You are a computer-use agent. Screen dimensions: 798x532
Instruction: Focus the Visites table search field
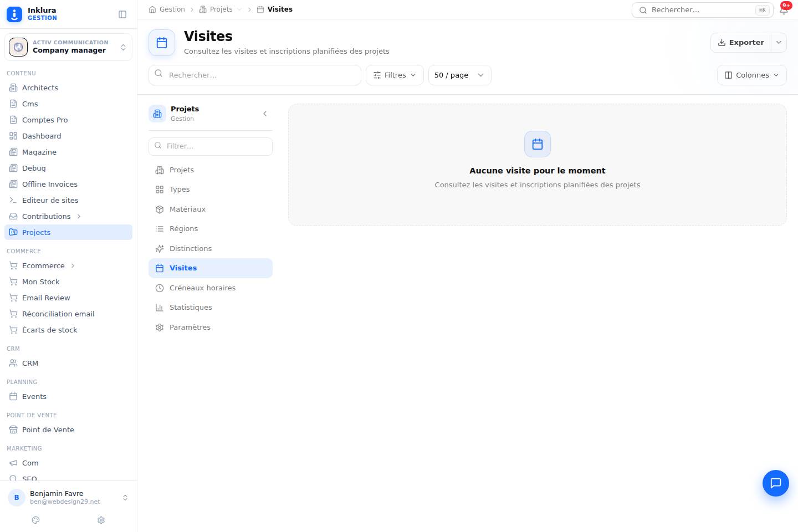[255, 75]
